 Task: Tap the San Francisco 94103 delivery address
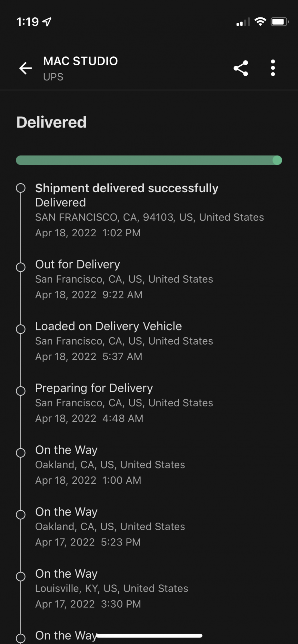(149, 217)
